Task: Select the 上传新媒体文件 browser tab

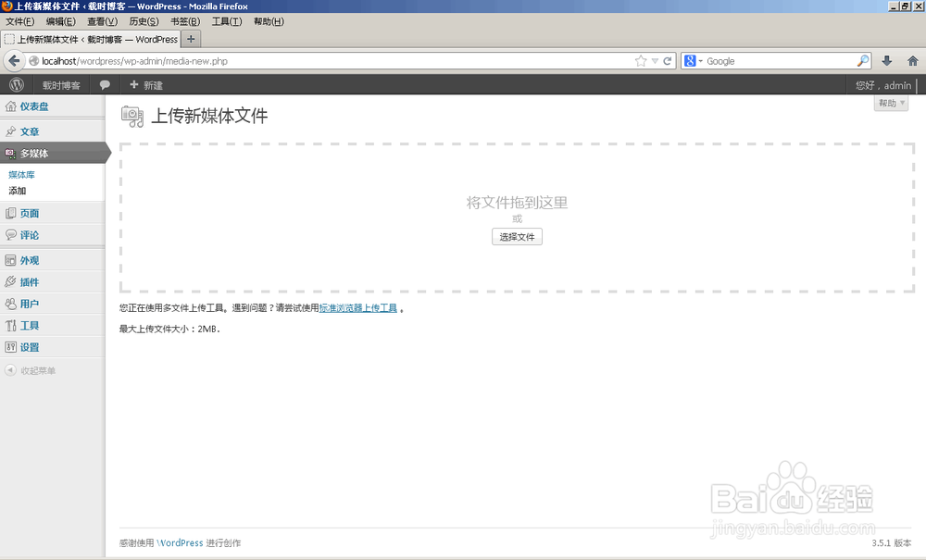Action: click(x=91, y=39)
